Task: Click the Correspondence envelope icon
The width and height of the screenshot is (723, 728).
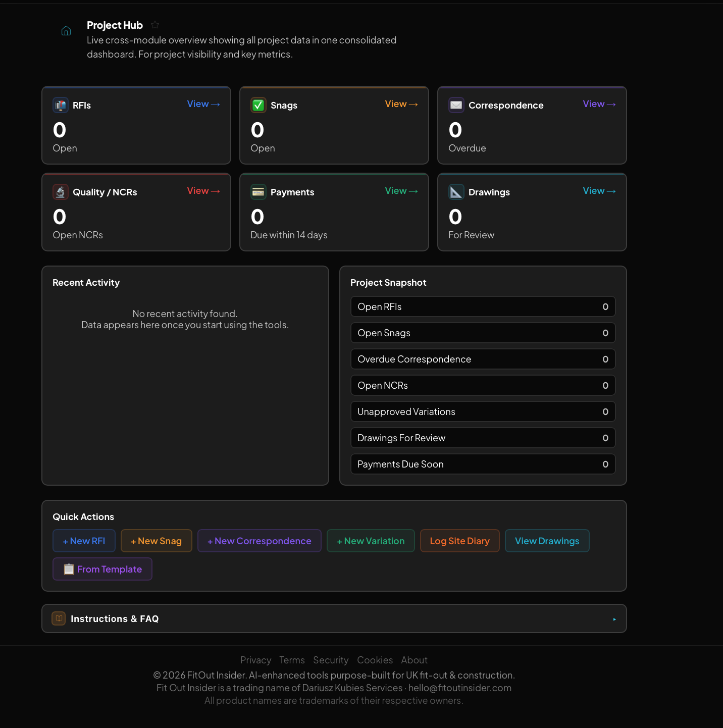Action: pyautogui.click(x=456, y=105)
